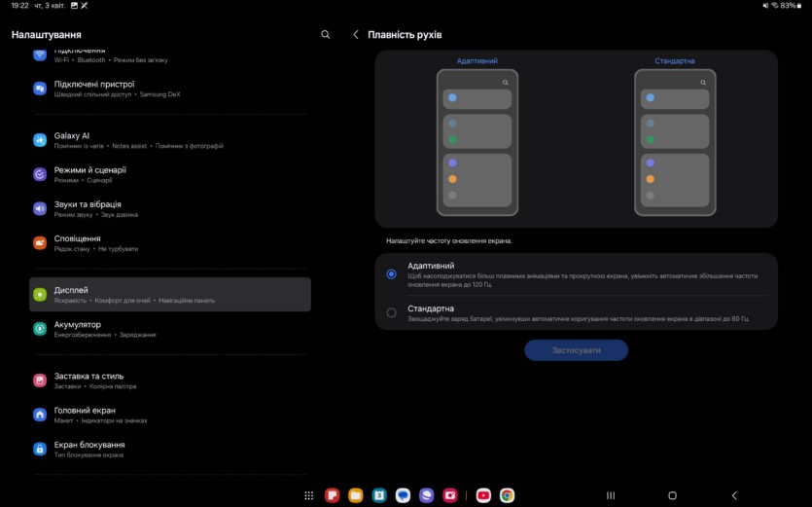Show recent apps via navigation bar
Viewport: 812px width, 507px height.
(x=611, y=495)
